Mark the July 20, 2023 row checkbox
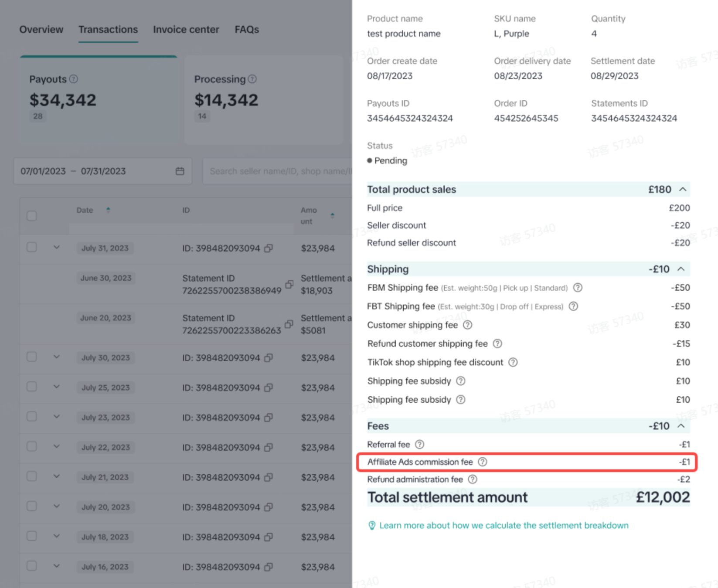The height and width of the screenshot is (588, 718). pyautogui.click(x=32, y=506)
